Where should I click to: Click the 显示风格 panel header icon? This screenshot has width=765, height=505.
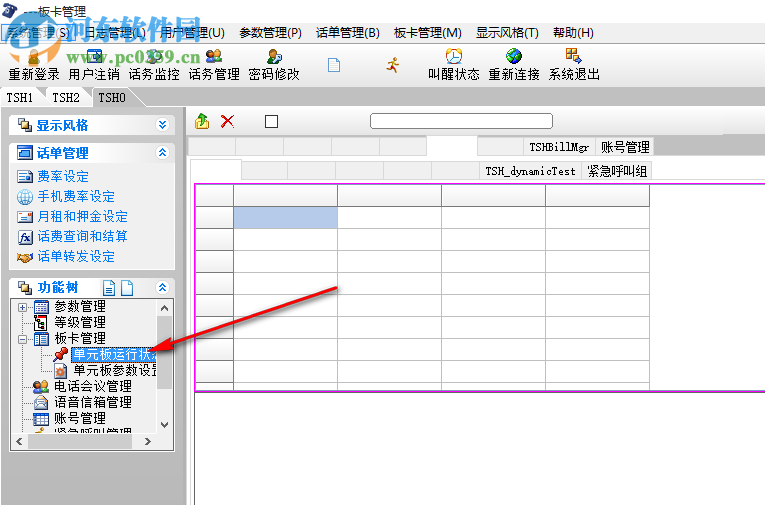click(25, 125)
